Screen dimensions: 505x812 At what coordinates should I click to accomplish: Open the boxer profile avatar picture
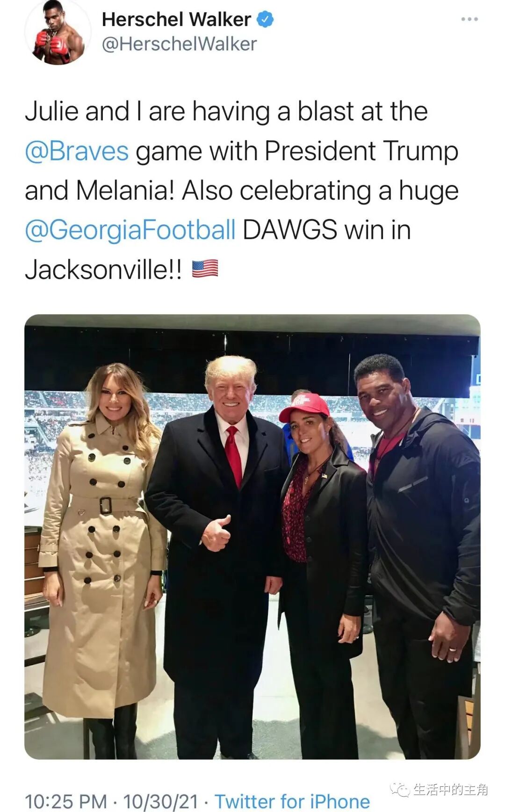tap(58, 32)
